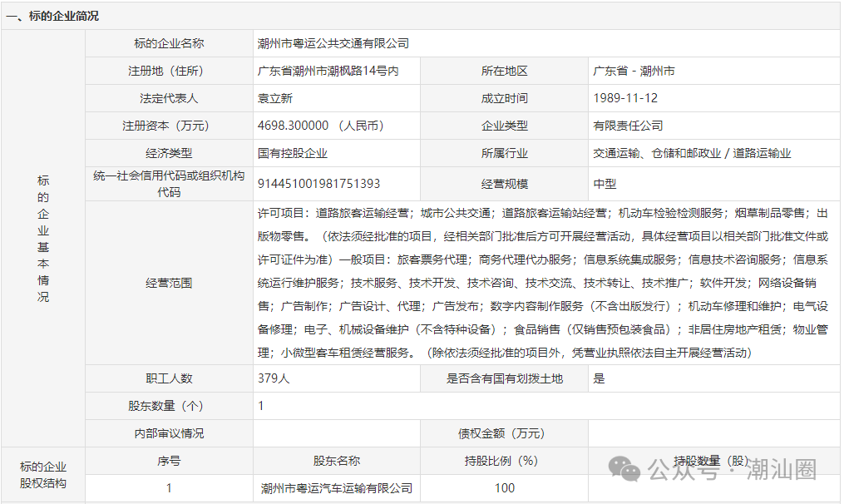Select the number 1 under the 序号 header
The image size is (844, 504).
pyautogui.click(x=169, y=488)
